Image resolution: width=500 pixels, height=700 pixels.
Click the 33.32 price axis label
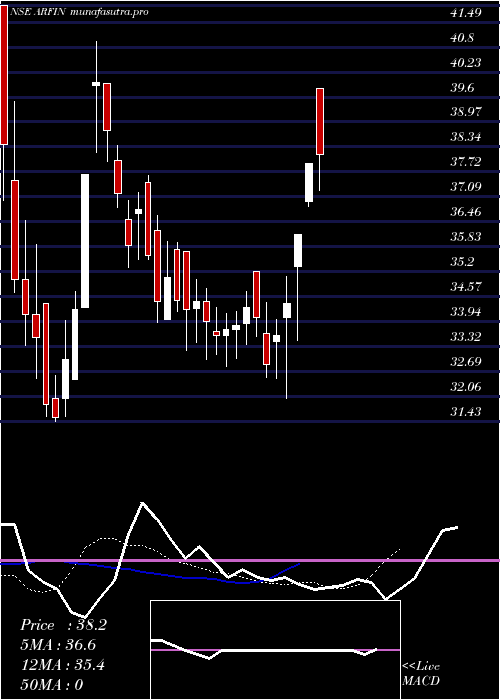click(x=466, y=337)
